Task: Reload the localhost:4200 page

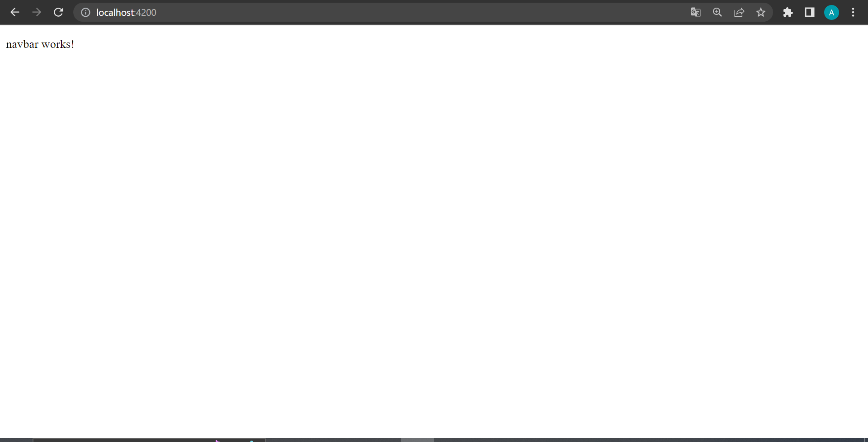Action: click(58, 12)
